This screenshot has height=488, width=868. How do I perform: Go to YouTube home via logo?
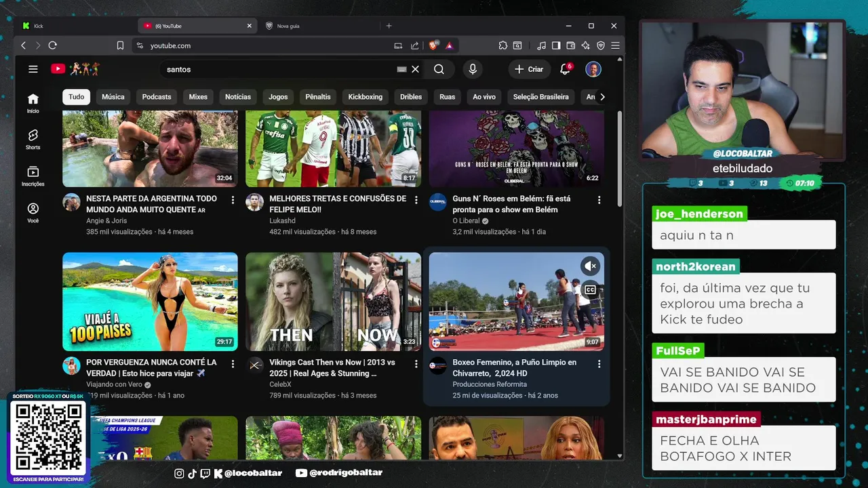[x=75, y=69]
